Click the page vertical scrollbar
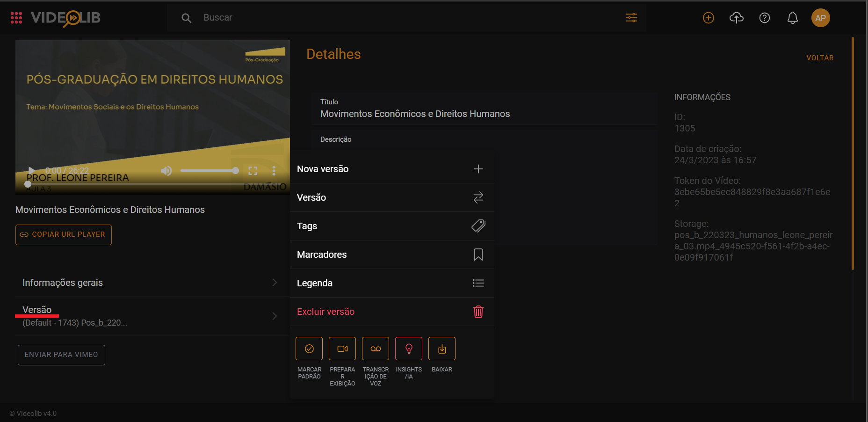Viewport: 868px width, 422px height. (x=853, y=153)
